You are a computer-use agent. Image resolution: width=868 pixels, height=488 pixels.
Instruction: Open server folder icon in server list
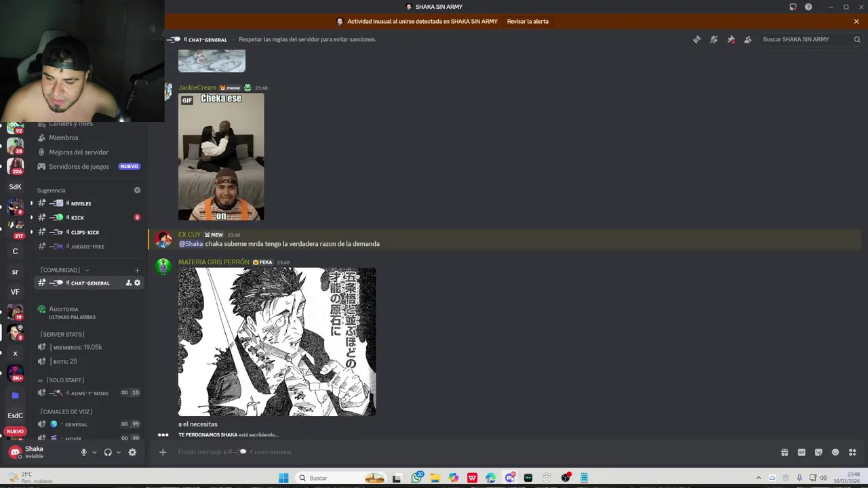pos(15,395)
